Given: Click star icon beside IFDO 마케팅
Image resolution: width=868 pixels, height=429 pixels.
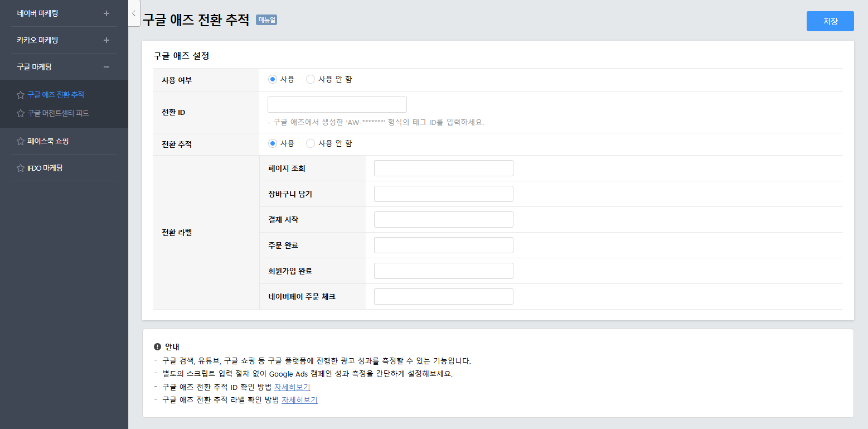Looking at the screenshot, I should [x=21, y=168].
